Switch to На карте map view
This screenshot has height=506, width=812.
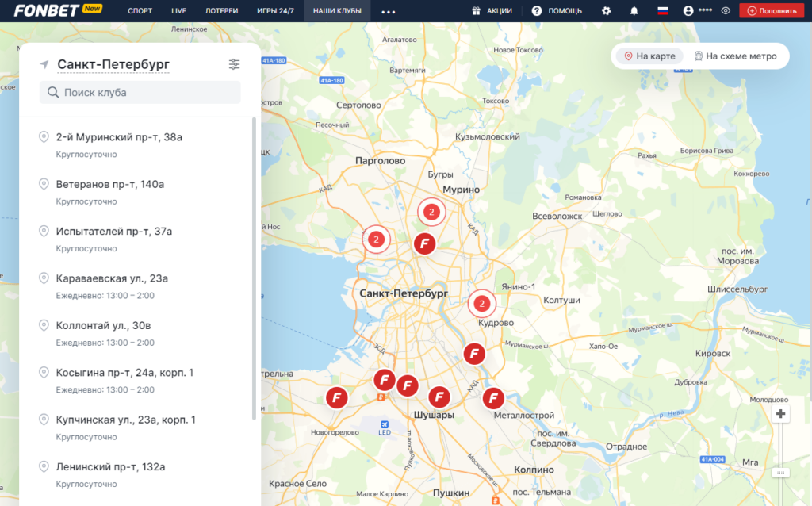tap(650, 56)
